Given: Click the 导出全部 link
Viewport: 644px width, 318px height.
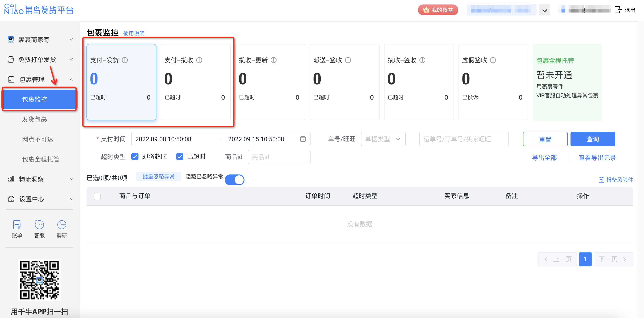Looking at the screenshot, I should [x=544, y=158].
